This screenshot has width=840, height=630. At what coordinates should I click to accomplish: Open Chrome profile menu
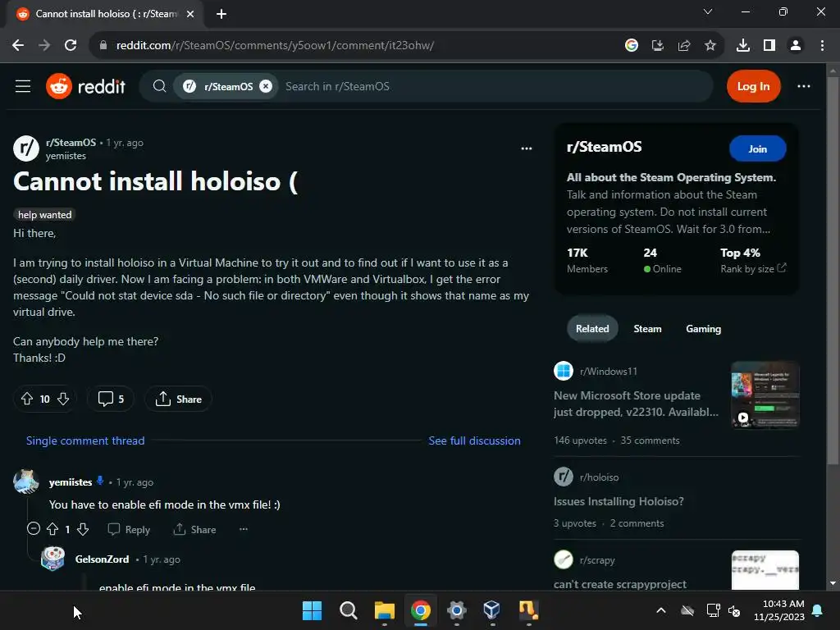point(796,46)
